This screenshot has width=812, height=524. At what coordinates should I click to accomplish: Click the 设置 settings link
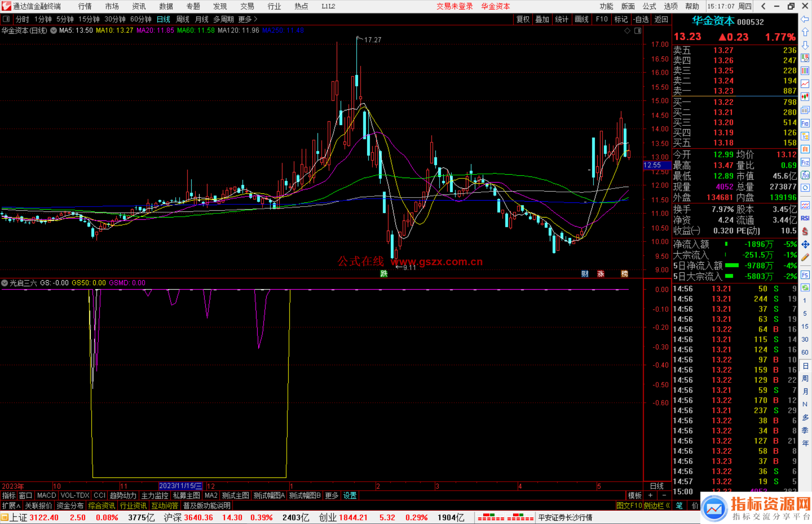[350, 495]
